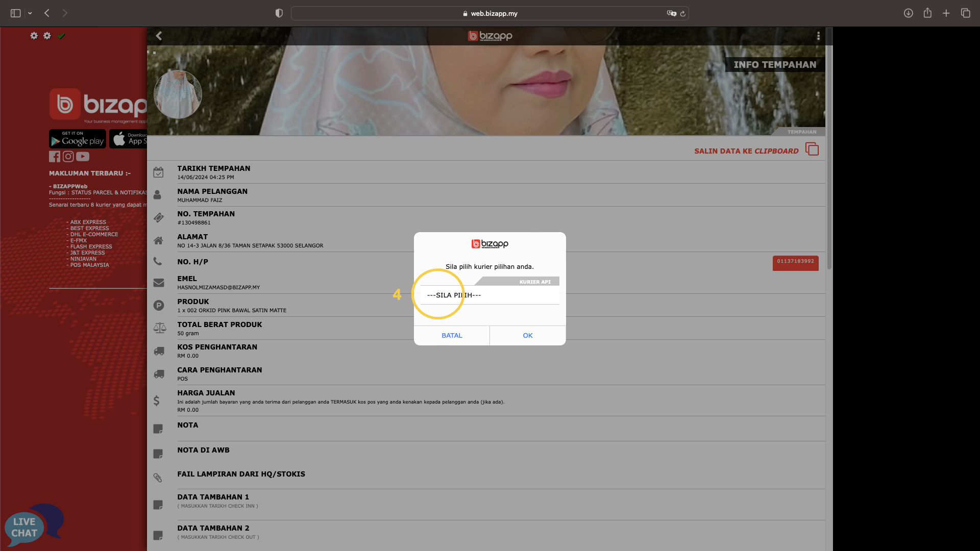Click truck icon beside Cara Penghantaran
The height and width of the screenshot is (551, 980).
(x=159, y=374)
